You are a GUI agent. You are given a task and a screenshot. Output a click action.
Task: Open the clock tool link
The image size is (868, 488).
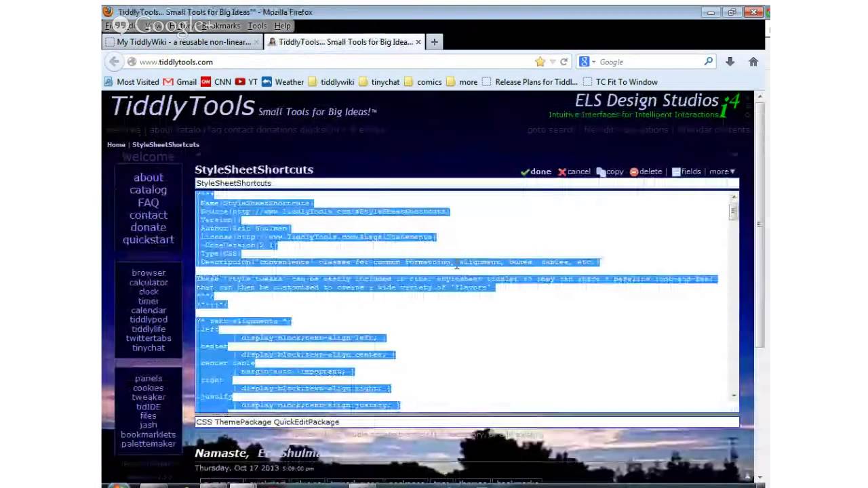pyautogui.click(x=149, y=291)
